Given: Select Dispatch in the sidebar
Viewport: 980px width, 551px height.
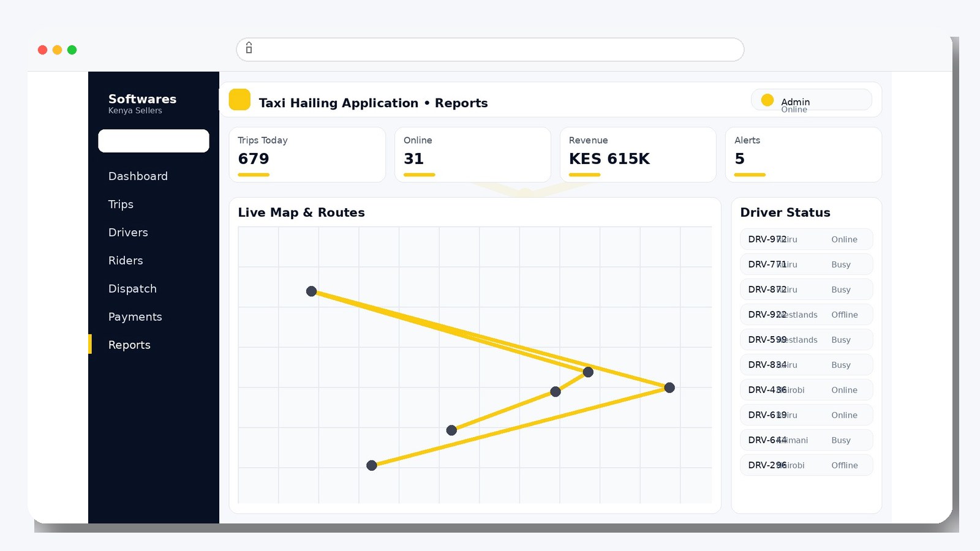Looking at the screenshot, I should 132,289.
